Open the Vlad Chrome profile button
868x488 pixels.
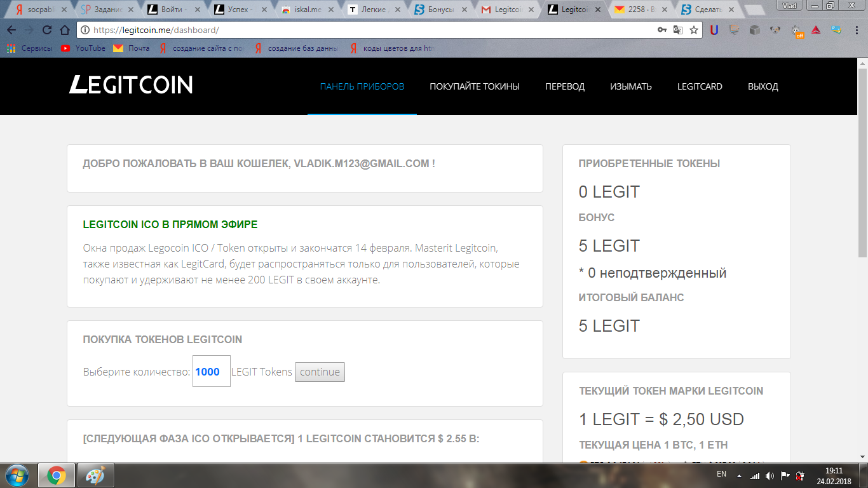tap(789, 5)
